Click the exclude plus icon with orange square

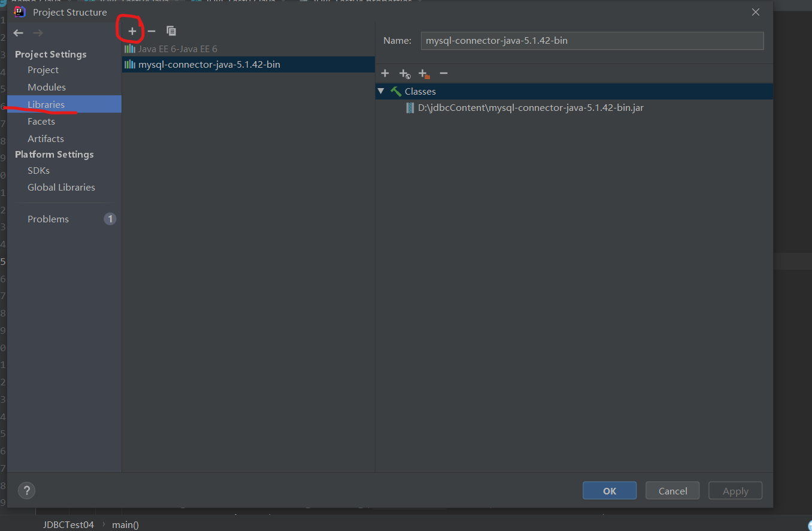(x=424, y=74)
